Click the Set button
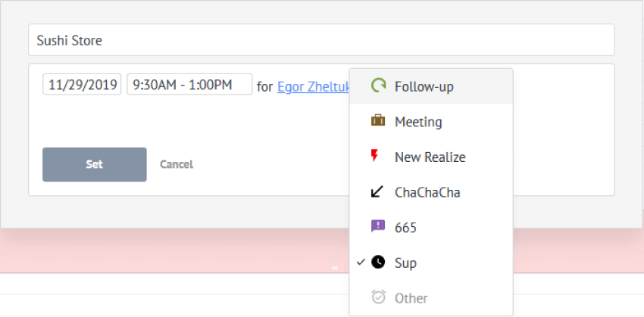 click(x=95, y=164)
